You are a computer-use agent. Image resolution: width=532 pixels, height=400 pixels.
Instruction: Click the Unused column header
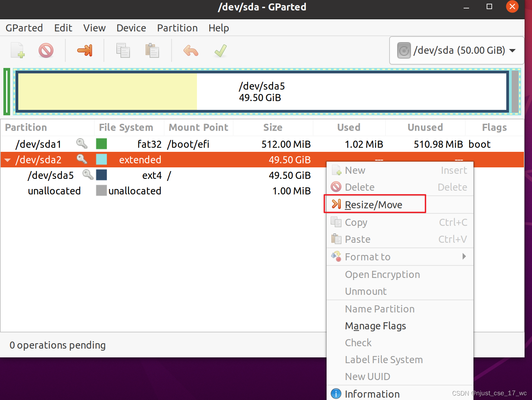pos(425,127)
